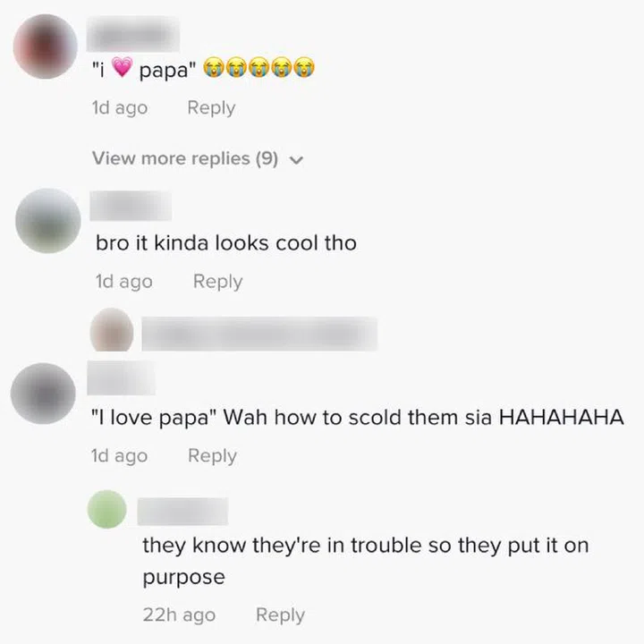Reply to "bro it kinda looks cool tho"
Viewport: 644px width, 644px height.
click(x=217, y=282)
